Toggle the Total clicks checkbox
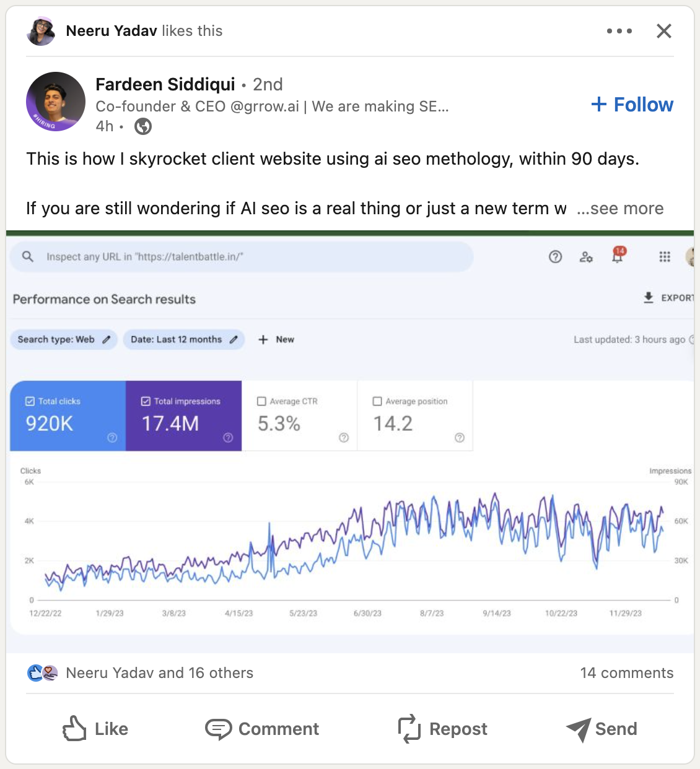 [x=30, y=401]
